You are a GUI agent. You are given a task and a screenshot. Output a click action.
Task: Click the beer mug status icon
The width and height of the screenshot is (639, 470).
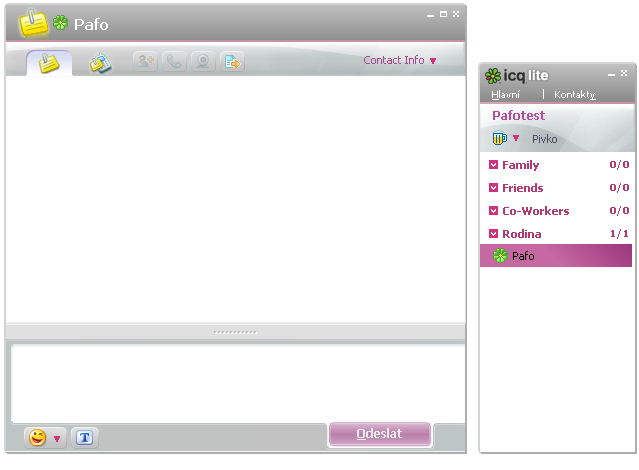(499, 138)
